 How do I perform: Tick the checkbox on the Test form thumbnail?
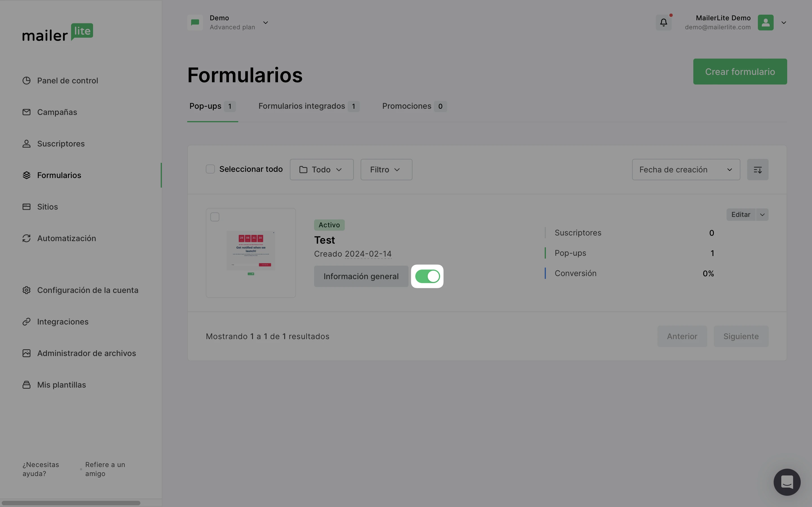[215, 217]
